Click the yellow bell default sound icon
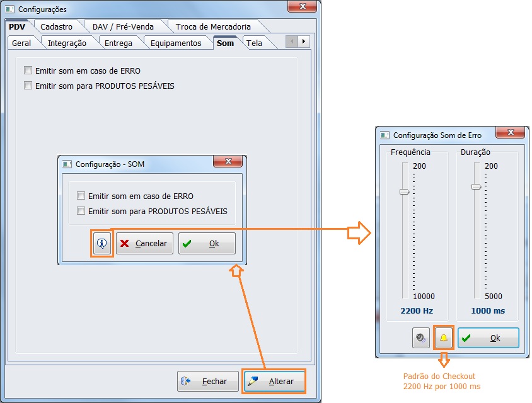Screen dimensions: 532x403 click(444, 338)
